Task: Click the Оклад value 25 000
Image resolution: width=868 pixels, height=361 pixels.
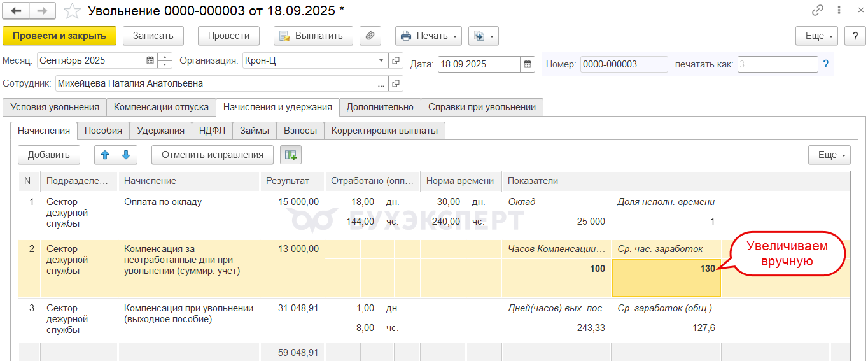Action: click(x=591, y=222)
